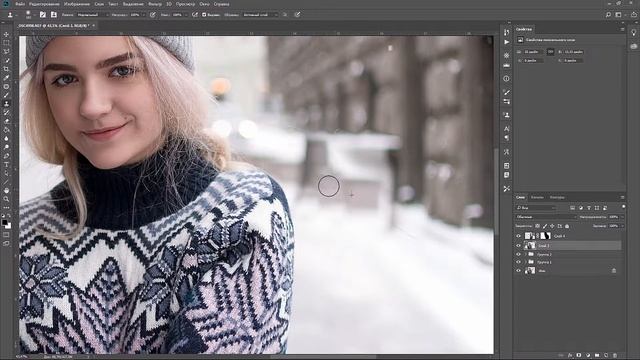Click the search icon at top right
Image resolution: width=640 pixels, height=360 pixels.
(x=608, y=15)
